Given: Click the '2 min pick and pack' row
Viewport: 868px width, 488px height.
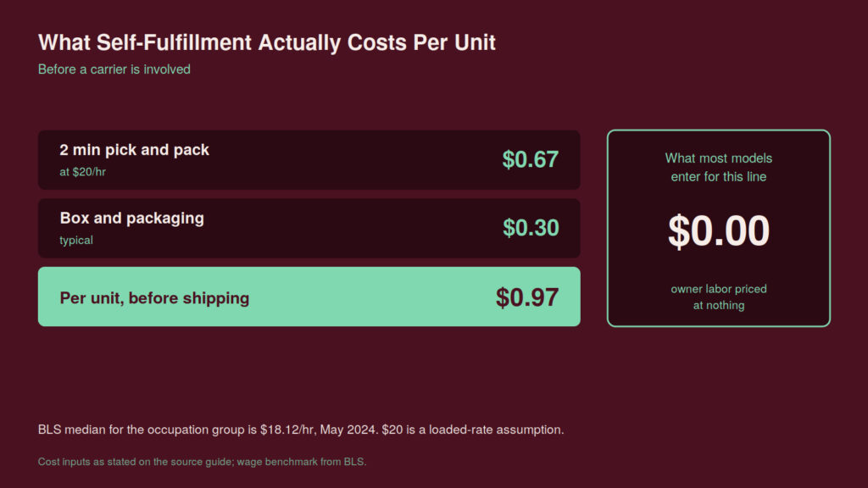Looking at the screenshot, I should pyautogui.click(x=309, y=160).
